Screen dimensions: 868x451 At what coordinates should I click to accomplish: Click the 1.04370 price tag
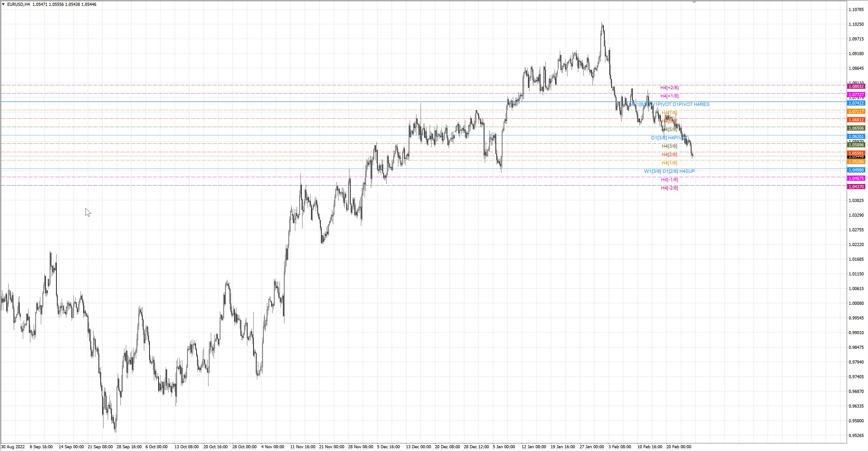click(856, 187)
